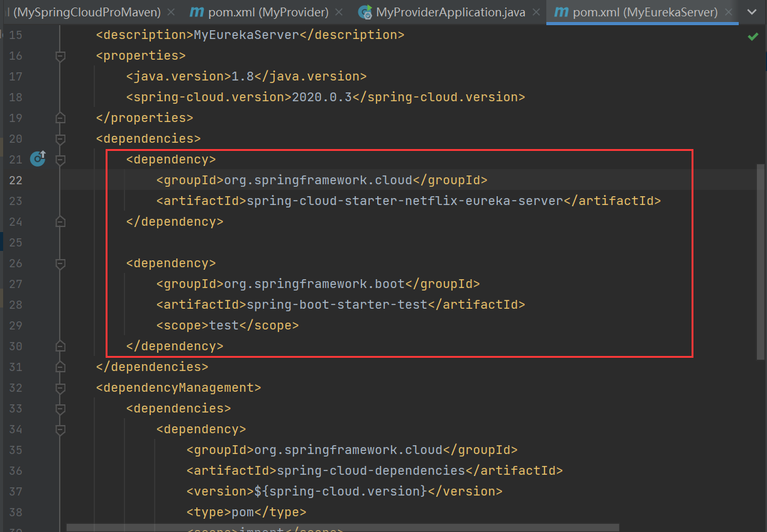The width and height of the screenshot is (767, 532).
Task: Click the Maven icon on MyEurekaServer tab
Action: [x=561, y=12]
